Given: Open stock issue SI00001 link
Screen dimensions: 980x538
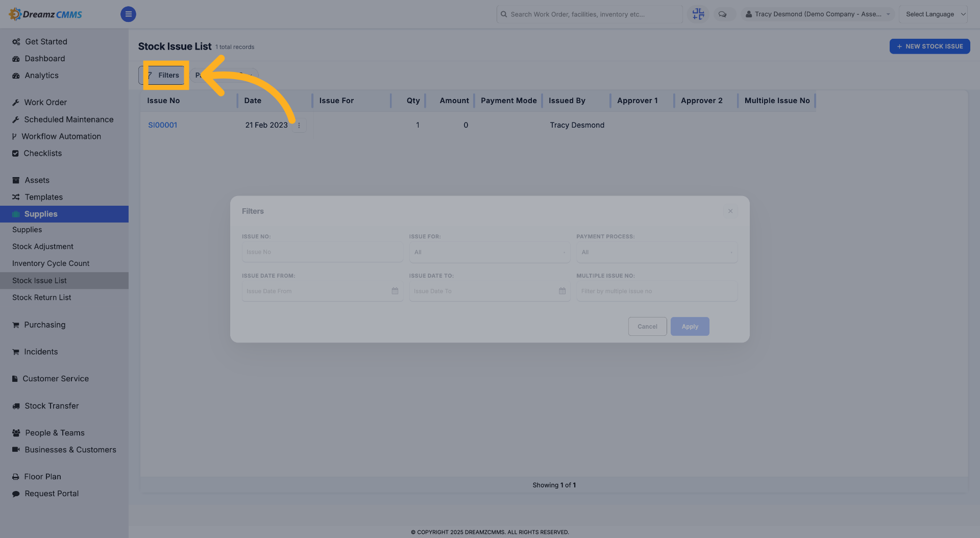Looking at the screenshot, I should click(x=162, y=125).
